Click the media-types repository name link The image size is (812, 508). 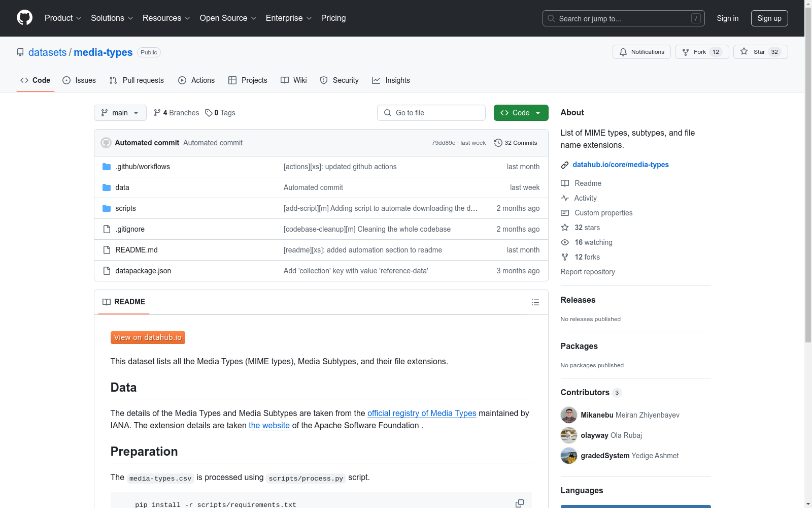pos(103,52)
